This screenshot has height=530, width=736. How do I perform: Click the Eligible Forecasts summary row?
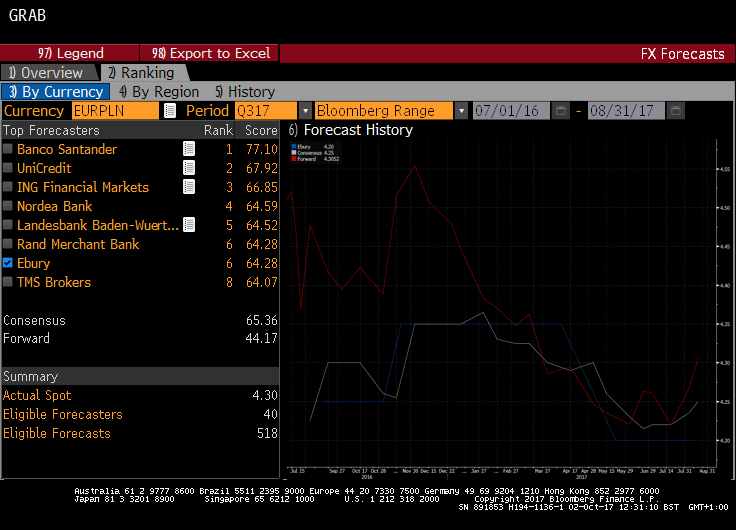(x=140, y=433)
